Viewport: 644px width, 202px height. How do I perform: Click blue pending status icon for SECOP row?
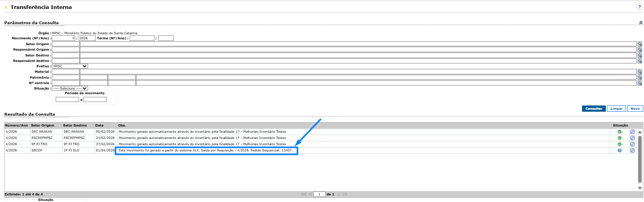click(x=619, y=150)
